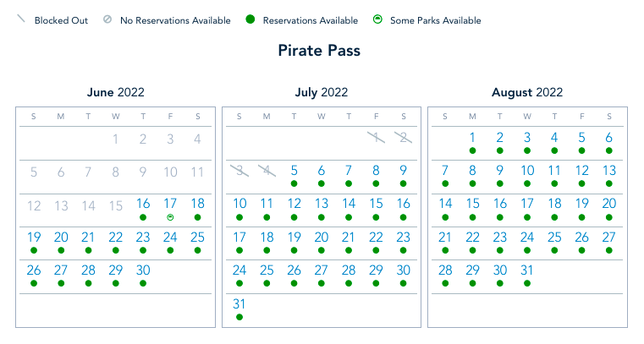Click the Blocked Out slash legend icon
The image size is (644, 344).
[21, 19]
